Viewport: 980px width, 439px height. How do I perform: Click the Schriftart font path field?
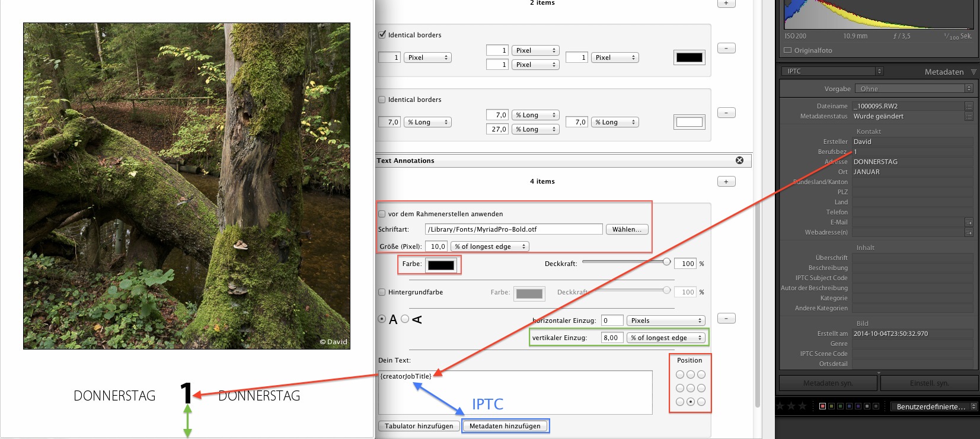point(513,229)
